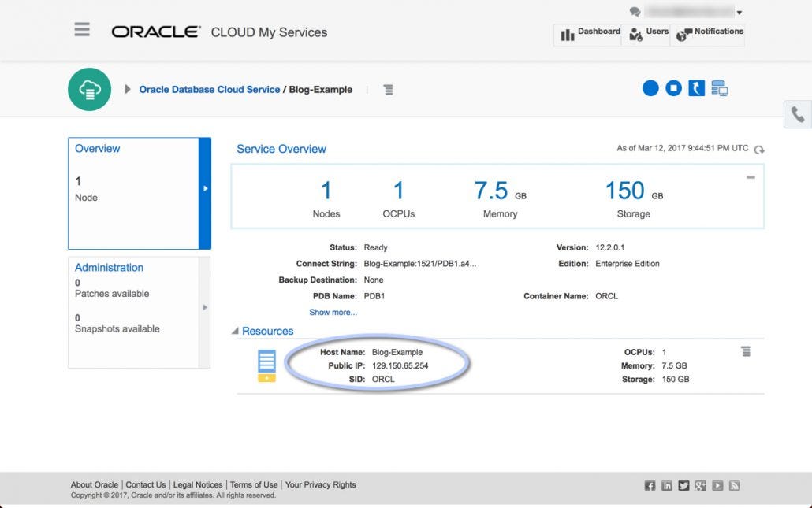Collapse the service summary panel minus
The width and height of the screenshot is (812, 508).
tap(751, 177)
